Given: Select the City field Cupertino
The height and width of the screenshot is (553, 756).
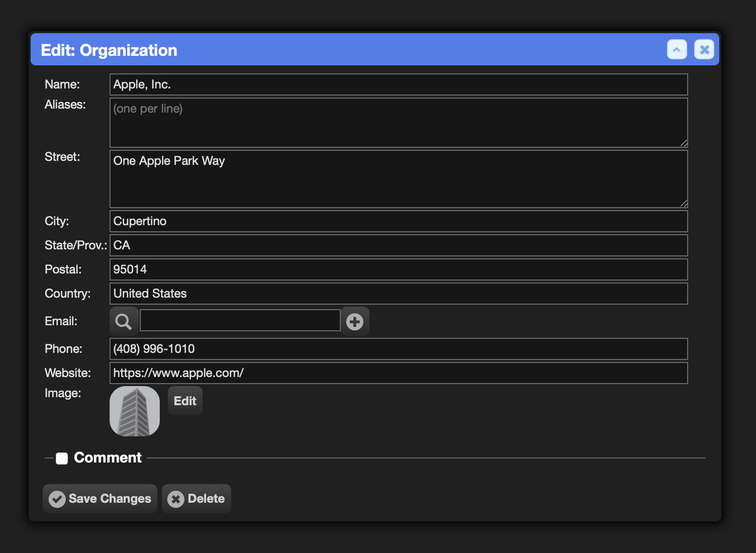Looking at the screenshot, I should tap(399, 221).
